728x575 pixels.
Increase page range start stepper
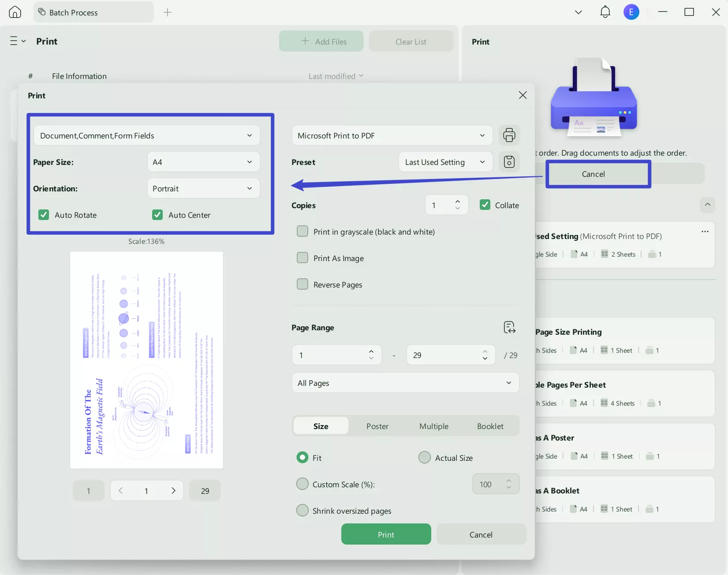coord(371,351)
